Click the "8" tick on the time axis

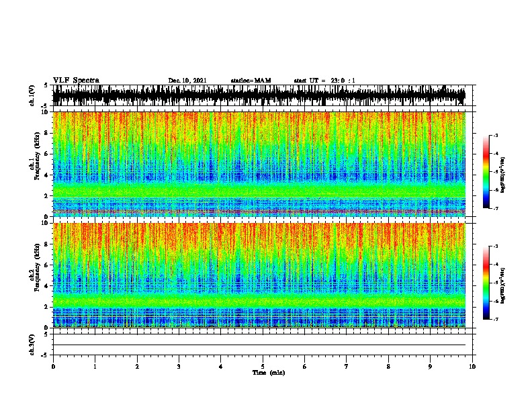tap(388, 366)
